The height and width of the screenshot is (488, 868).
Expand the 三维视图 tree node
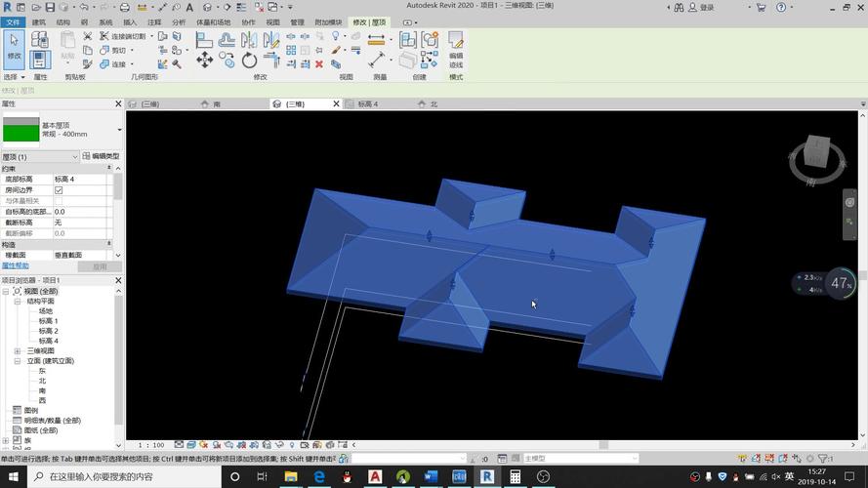tap(18, 351)
